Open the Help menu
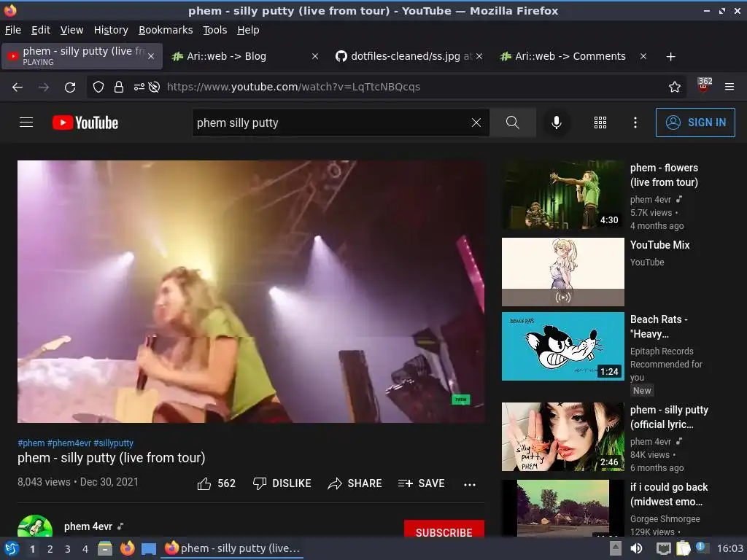The height and width of the screenshot is (560, 747). (248, 30)
